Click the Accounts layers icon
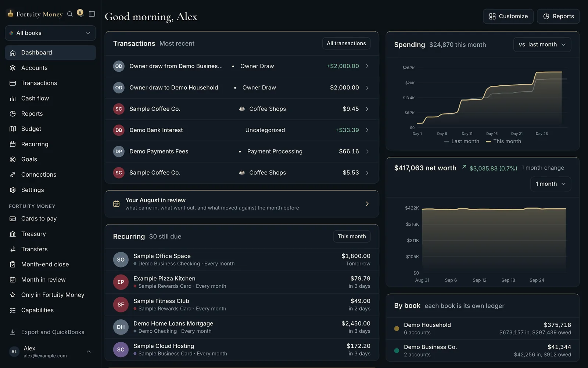588x368 pixels. click(x=12, y=68)
